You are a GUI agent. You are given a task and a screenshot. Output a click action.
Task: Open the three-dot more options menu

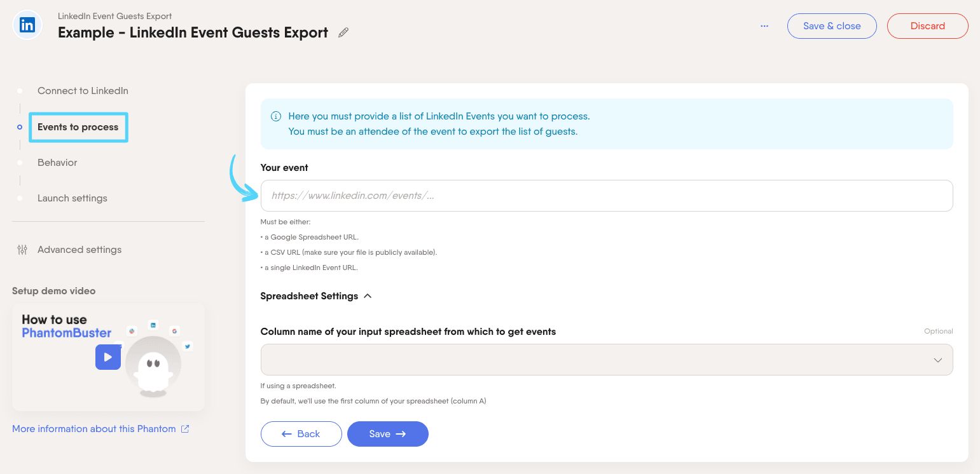764,26
